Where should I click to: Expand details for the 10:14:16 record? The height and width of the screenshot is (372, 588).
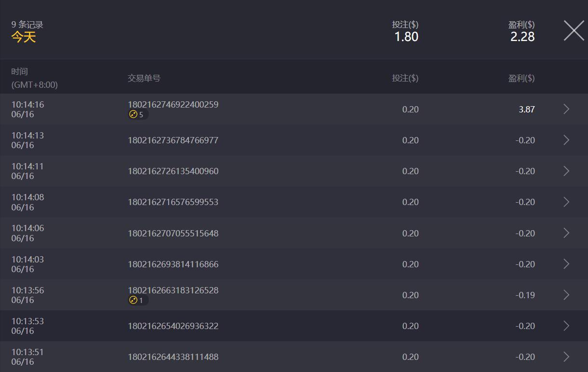[566, 110]
